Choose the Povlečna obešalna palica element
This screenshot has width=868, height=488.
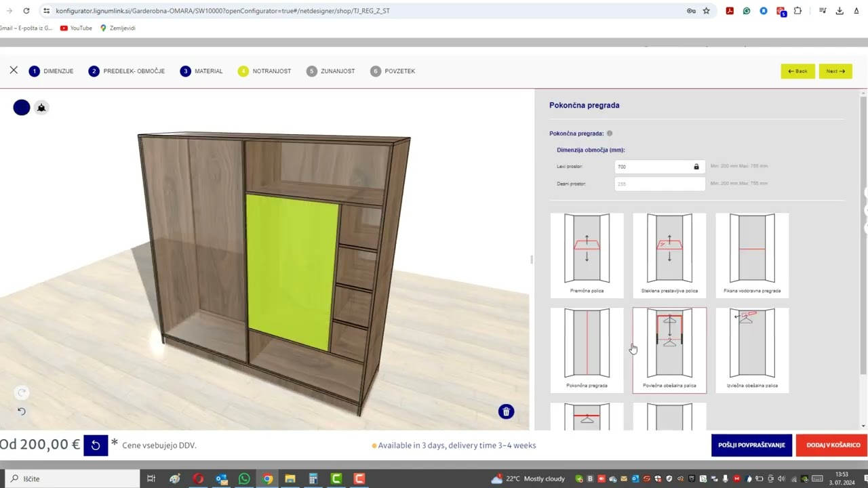click(x=669, y=350)
